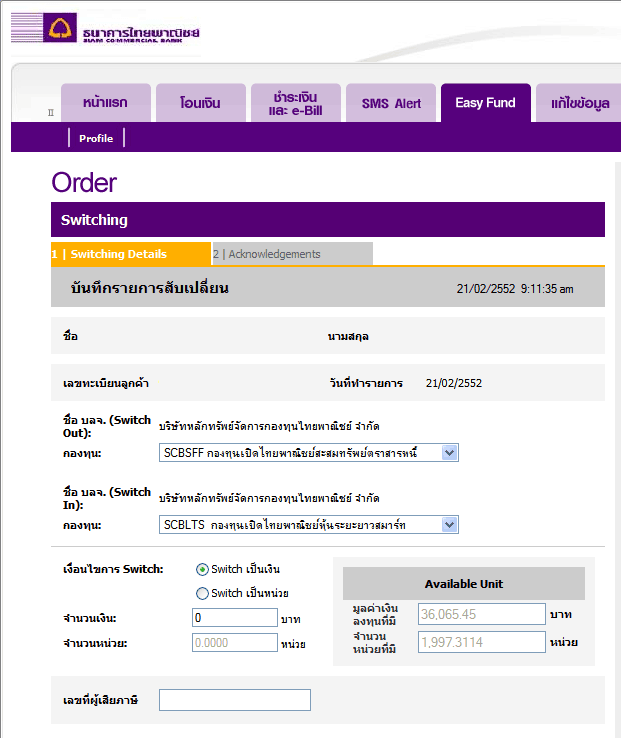Click the 1,997.3114 available units field
621x738 pixels.
click(x=482, y=642)
